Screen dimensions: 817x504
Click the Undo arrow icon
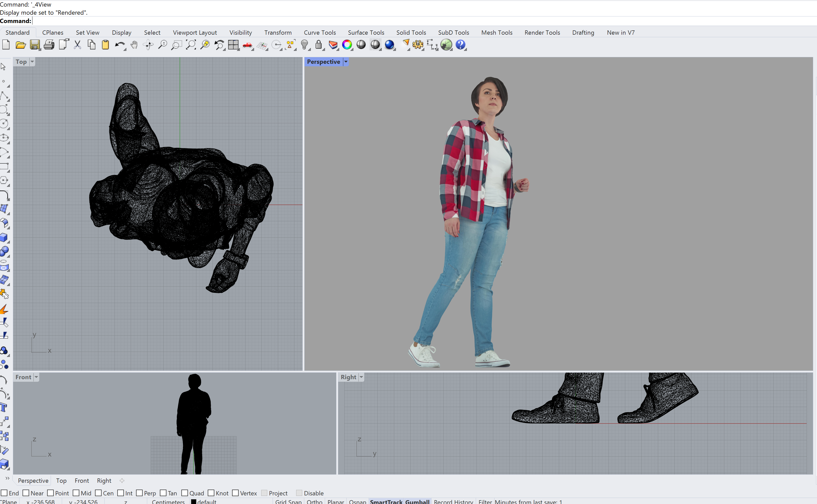(x=119, y=45)
